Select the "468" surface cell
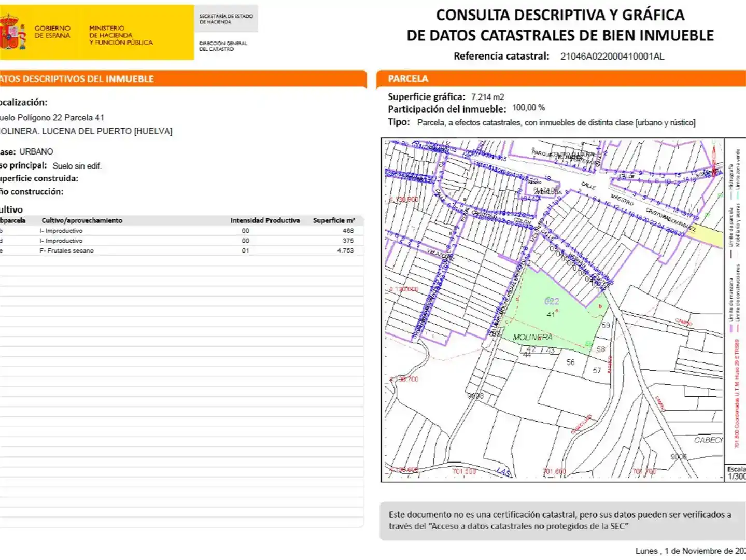The image size is (746, 560). (x=348, y=231)
